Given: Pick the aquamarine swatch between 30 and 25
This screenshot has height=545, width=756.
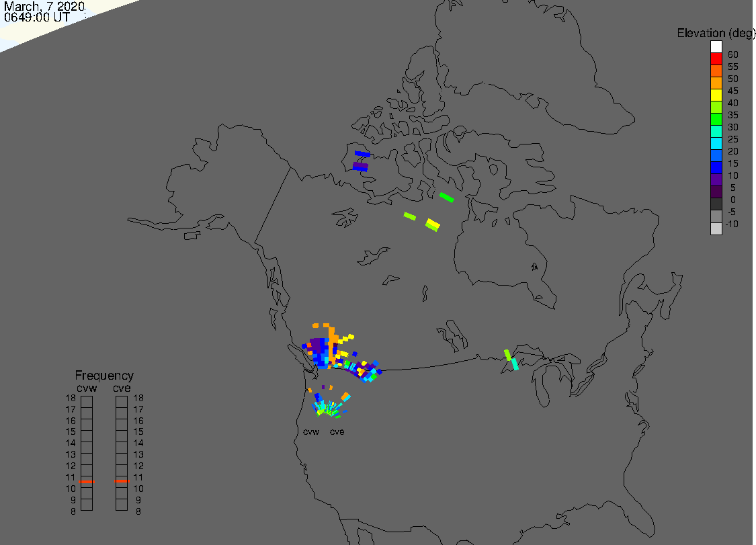Looking at the screenshot, I should [716, 131].
